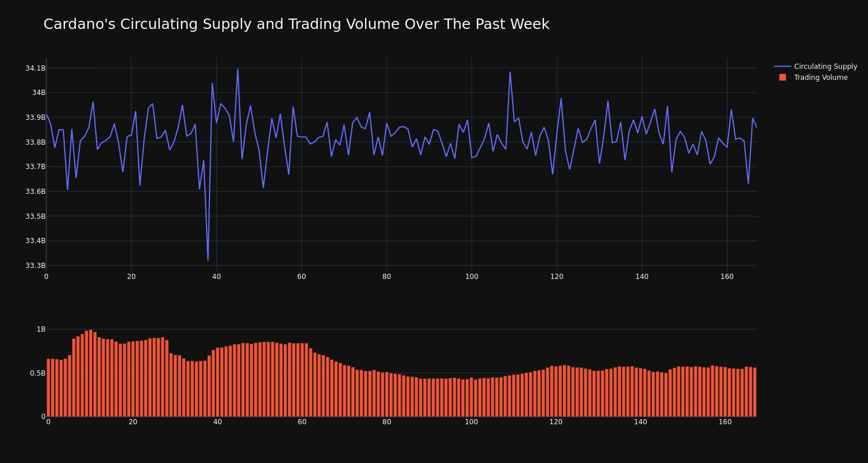Image resolution: width=868 pixels, height=463 pixels.
Task: Click the 33.6B y-axis label
Action: pyautogui.click(x=35, y=192)
